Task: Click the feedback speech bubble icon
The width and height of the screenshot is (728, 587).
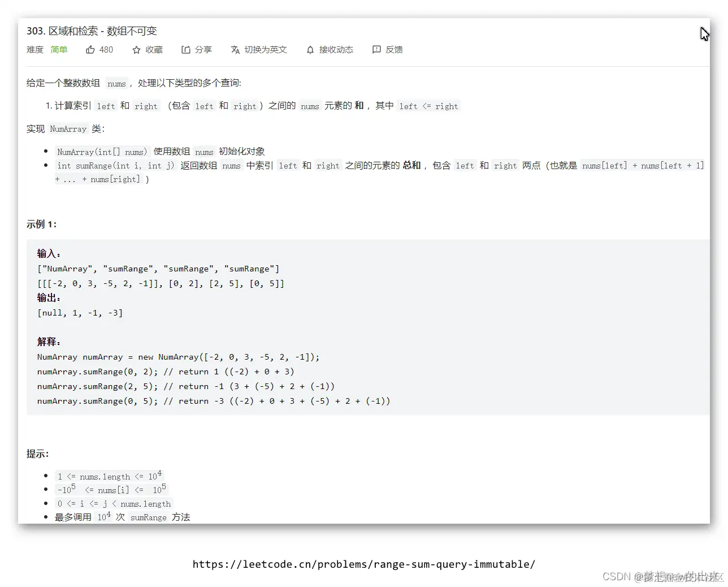Action: pos(376,50)
